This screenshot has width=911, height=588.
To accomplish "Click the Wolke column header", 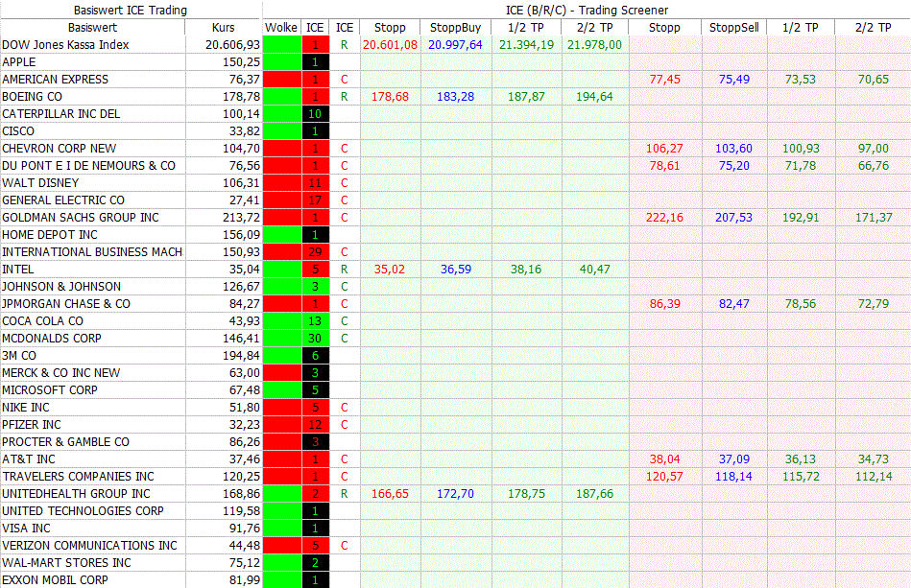I will point(281,27).
